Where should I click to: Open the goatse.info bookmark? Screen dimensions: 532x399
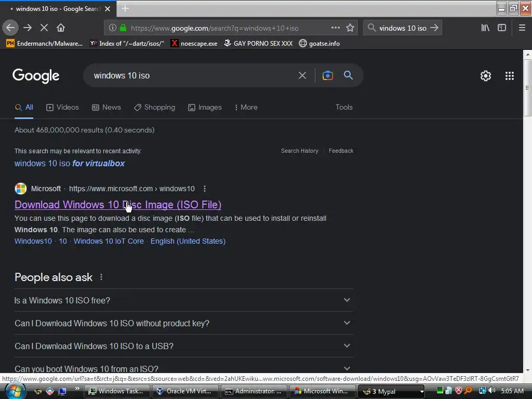320,44
